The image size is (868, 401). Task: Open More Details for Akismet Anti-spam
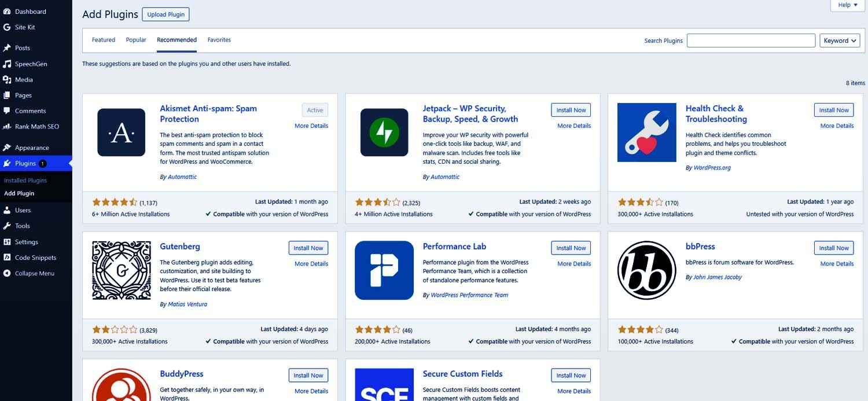pos(311,126)
